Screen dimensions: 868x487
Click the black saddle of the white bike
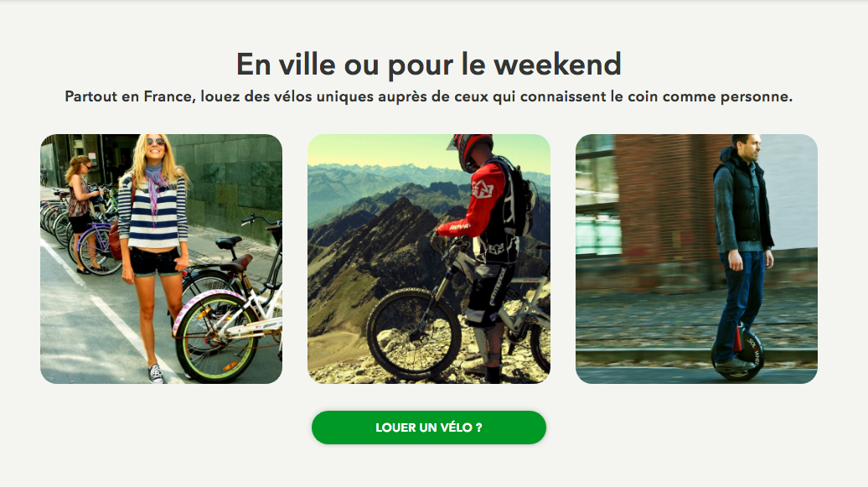[229, 242]
